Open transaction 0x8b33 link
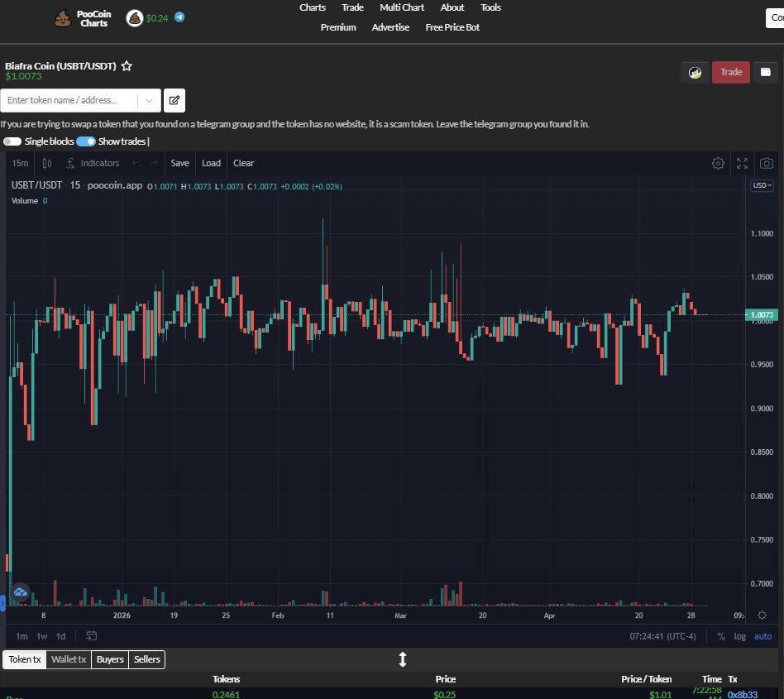The image size is (784, 699). click(x=743, y=695)
